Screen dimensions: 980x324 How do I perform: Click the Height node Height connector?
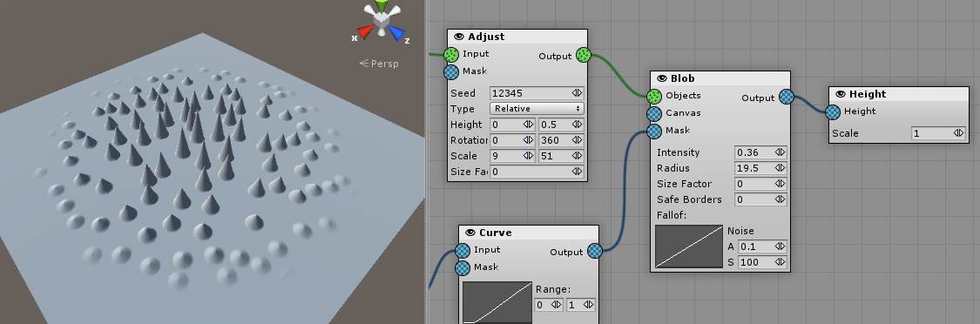coord(833,112)
